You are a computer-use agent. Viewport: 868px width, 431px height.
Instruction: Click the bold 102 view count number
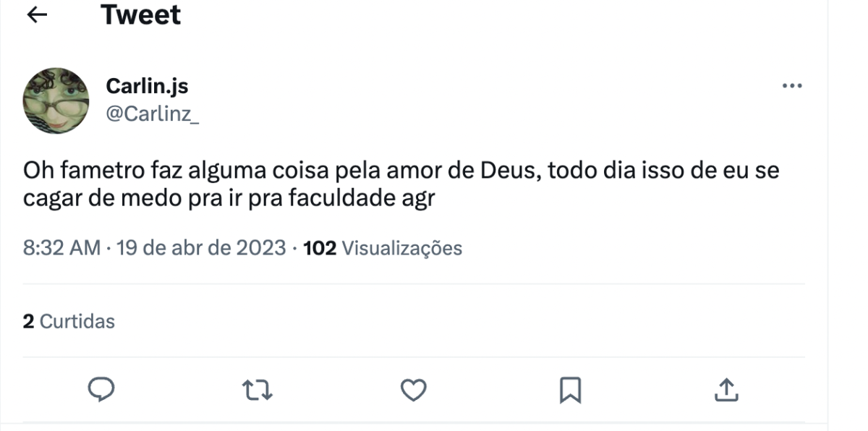320,248
